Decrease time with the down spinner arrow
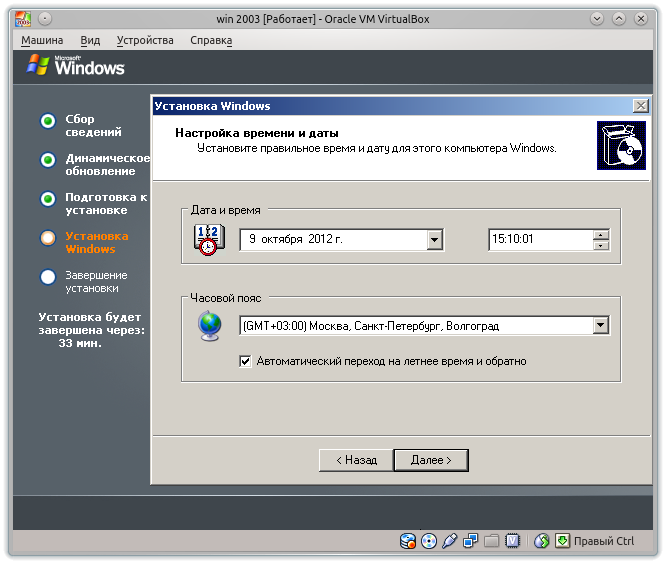 [601, 245]
